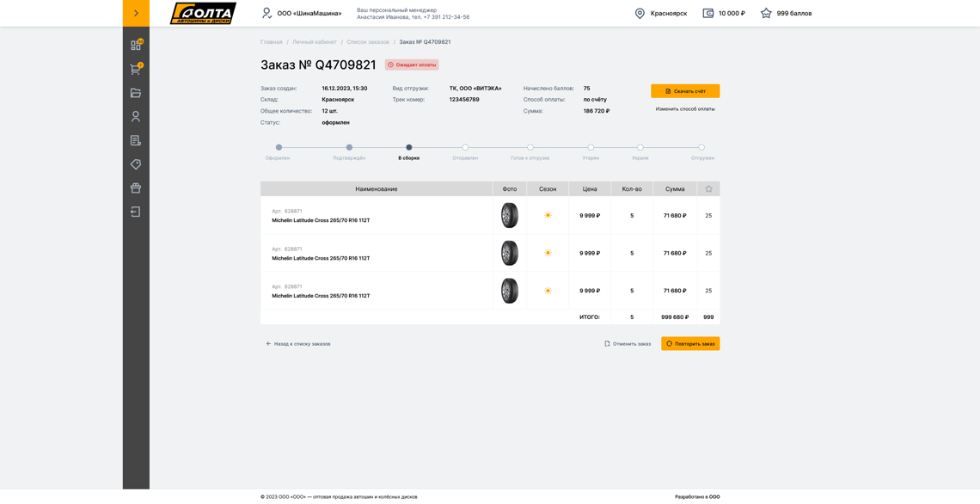Click the 10 000 ₽ wallet balance
The width and height of the screenshot is (980, 504).
[724, 14]
